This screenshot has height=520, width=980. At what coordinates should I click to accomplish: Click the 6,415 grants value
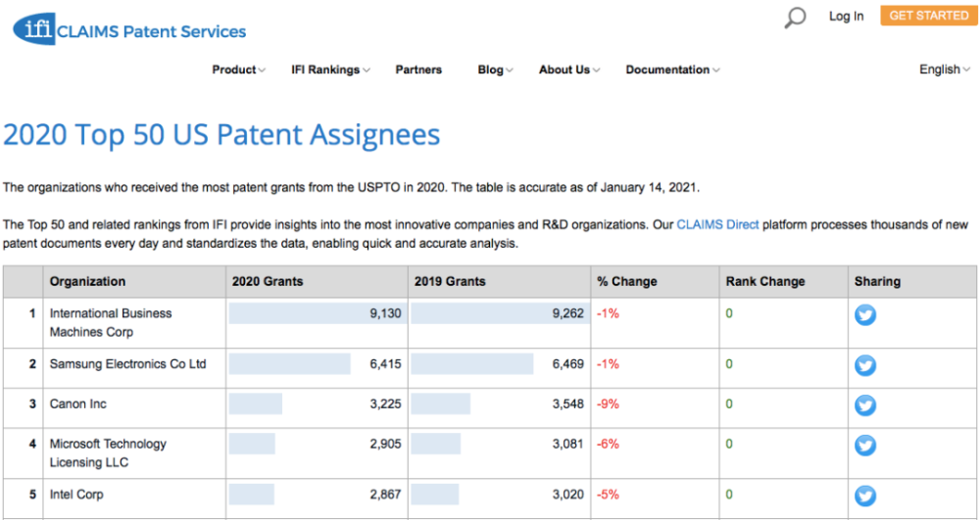[x=385, y=364]
